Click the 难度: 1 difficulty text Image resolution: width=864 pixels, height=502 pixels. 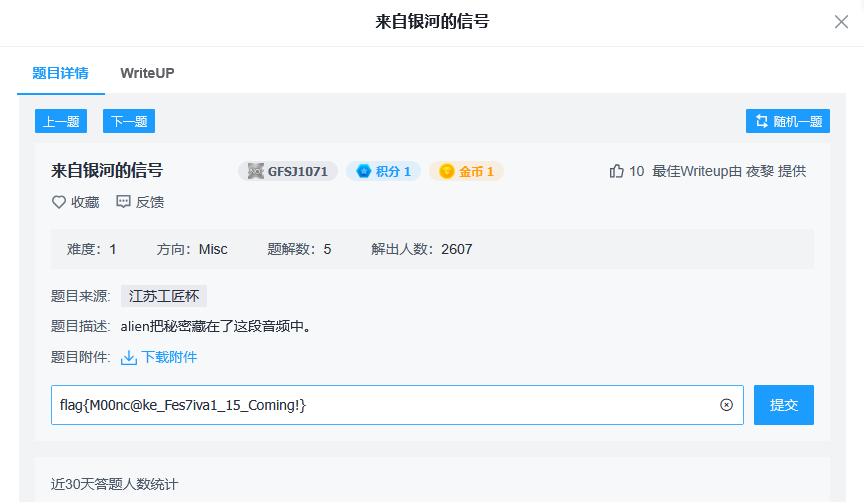(x=91, y=249)
